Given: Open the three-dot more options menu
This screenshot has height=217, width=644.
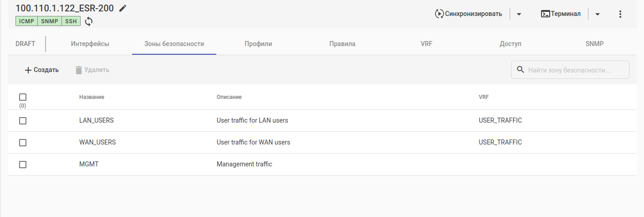Looking at the screenshot, I should (620, 14).
